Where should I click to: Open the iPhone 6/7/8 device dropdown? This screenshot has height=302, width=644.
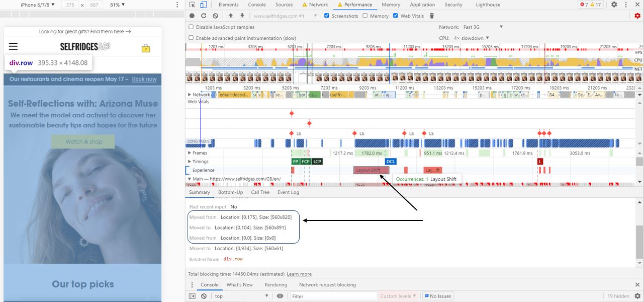click(38, 5)
